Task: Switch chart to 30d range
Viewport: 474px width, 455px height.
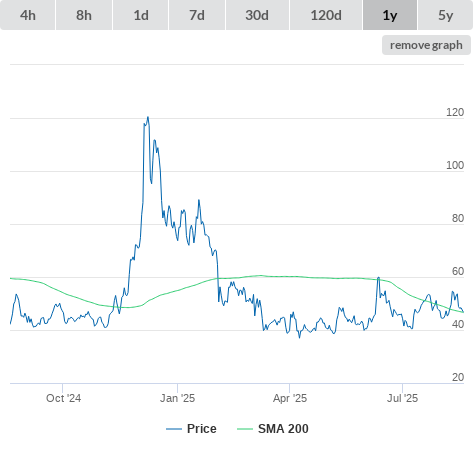Action: [257, 15]
